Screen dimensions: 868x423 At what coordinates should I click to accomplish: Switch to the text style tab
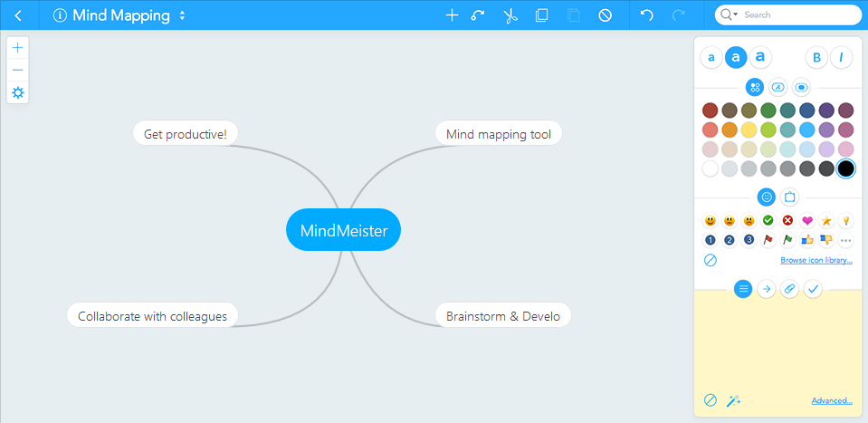[778, 87]
